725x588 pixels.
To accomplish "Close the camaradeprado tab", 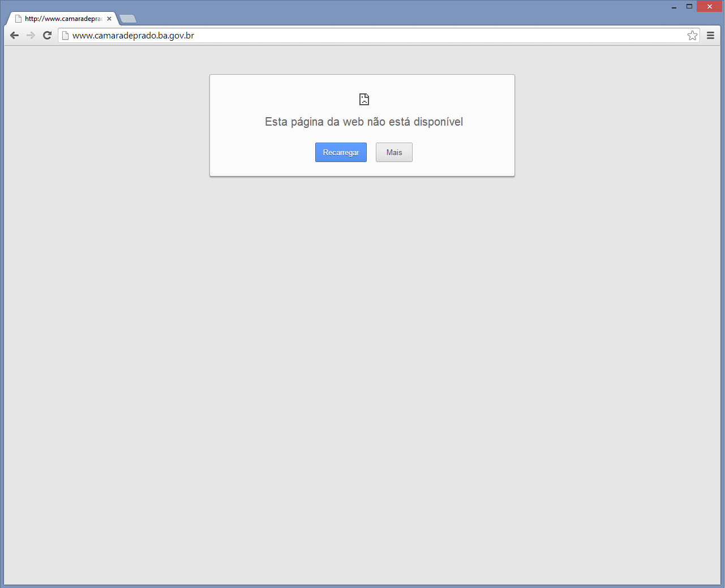I will click(x=109, y=19).
